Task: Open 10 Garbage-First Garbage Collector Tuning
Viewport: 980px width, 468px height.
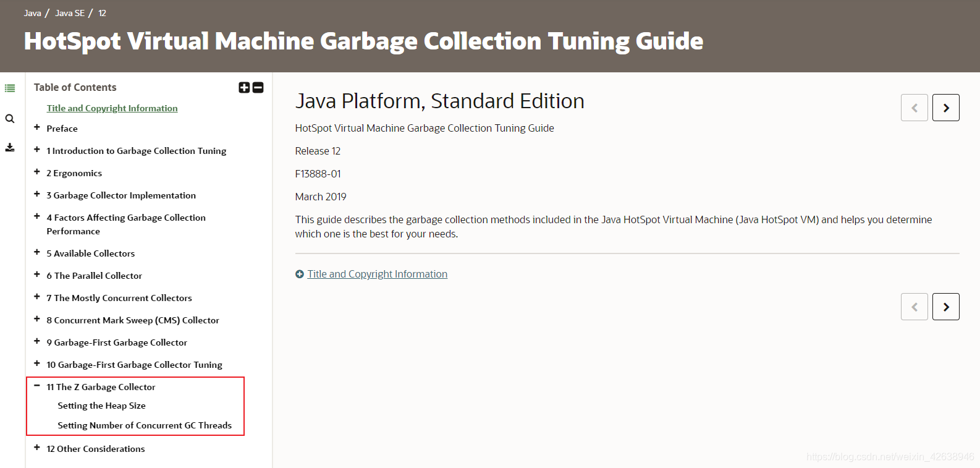Action: (135, 365)
